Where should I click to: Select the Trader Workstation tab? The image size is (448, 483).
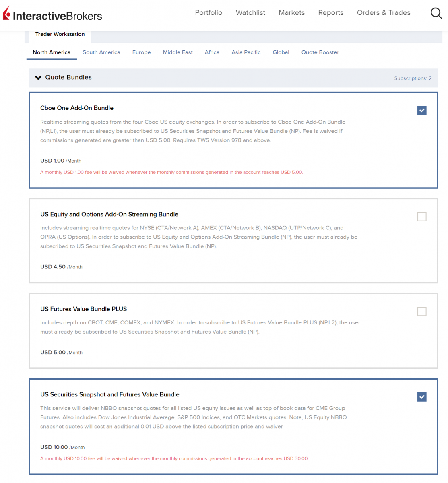click(60, 35)
